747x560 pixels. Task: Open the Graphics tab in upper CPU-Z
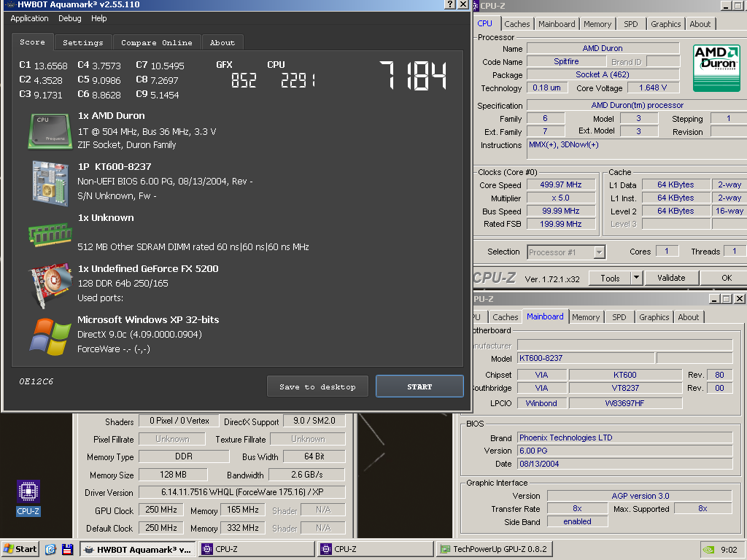point(665,24)
